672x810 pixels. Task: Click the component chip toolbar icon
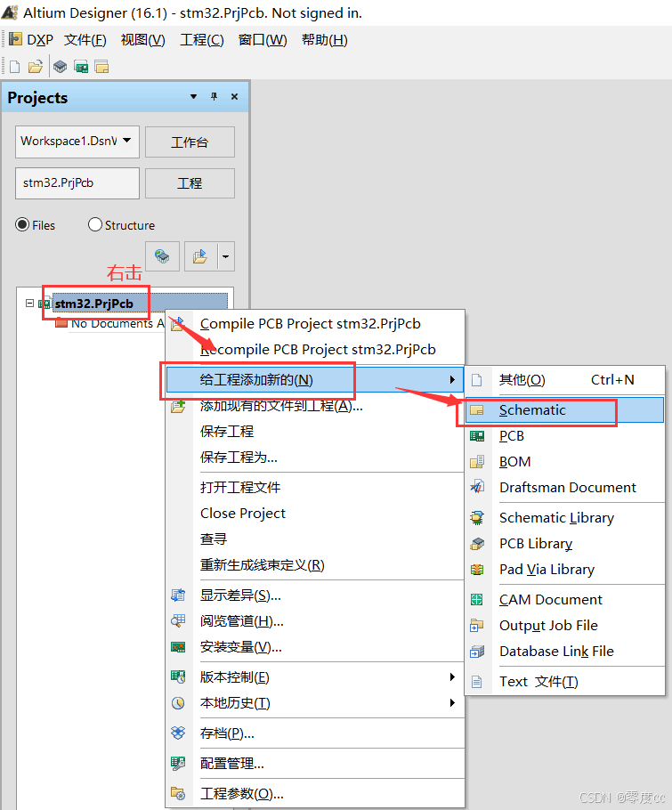tap(60, 67)
